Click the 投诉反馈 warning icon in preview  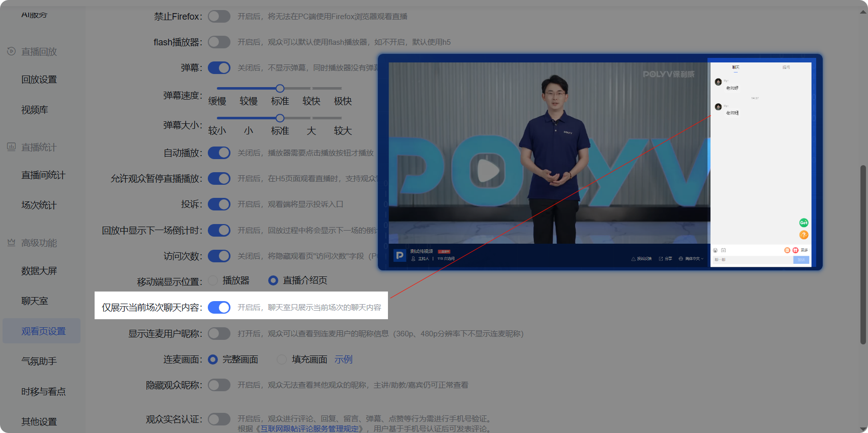click(633, 259)
